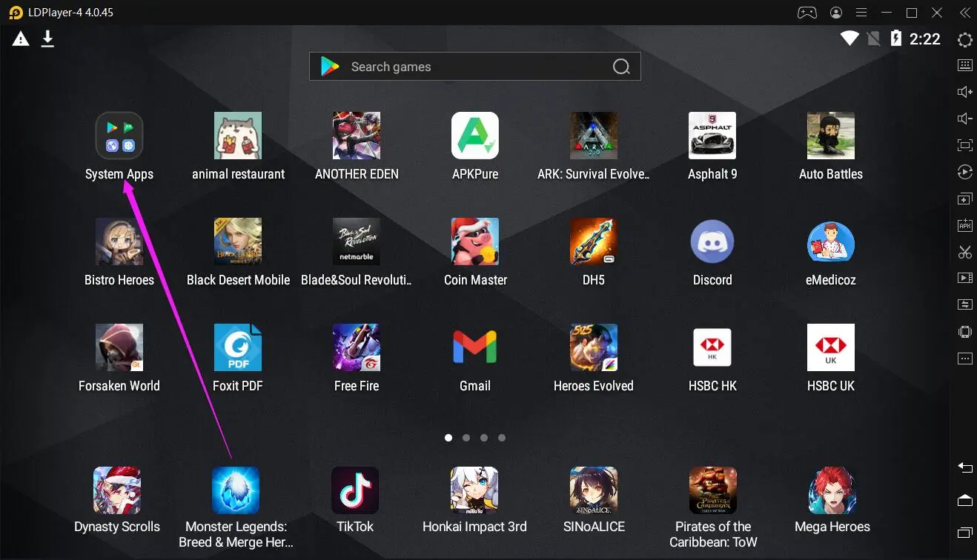
Task: Go to the third home page dot
Action: [484, 438]
